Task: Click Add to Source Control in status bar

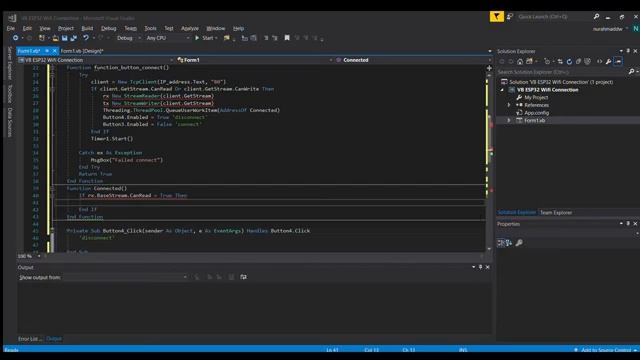Action: tap(606, 350)
